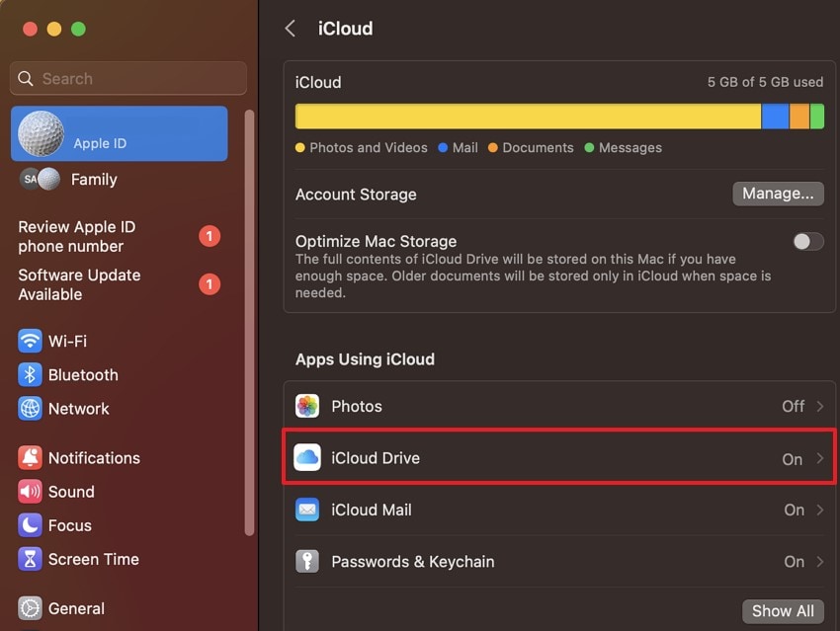Click the iCloud Mail "On" status
Image resolution: width=840 pixels, height=631 pixels.
pyautogui.click(x=794, y=511)
